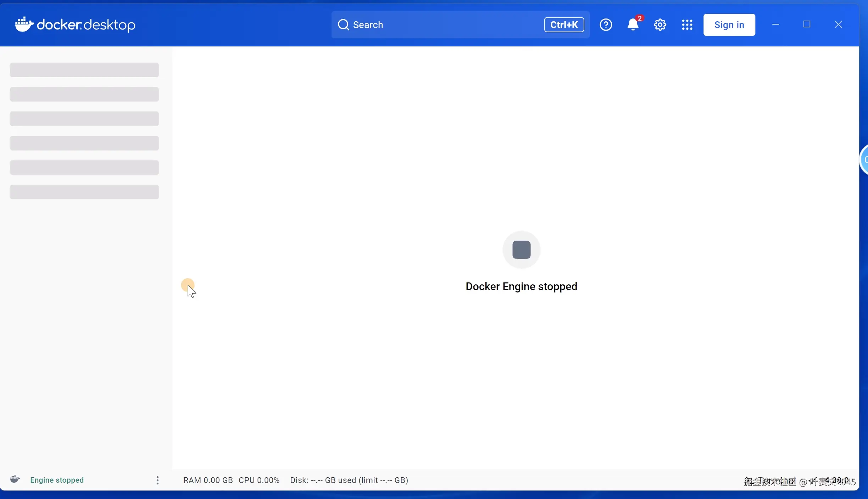Click the magnifier icon in search bar

tap(343, 25)
